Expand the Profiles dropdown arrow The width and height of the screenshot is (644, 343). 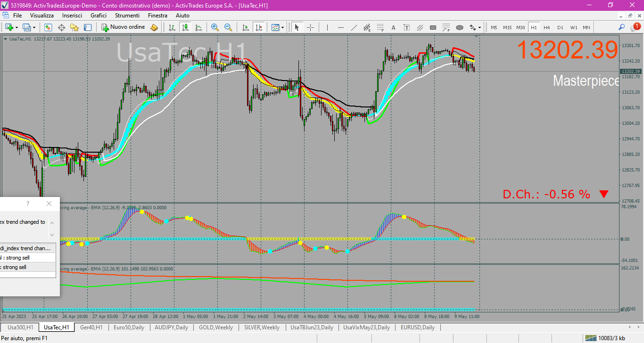(34, 28)
